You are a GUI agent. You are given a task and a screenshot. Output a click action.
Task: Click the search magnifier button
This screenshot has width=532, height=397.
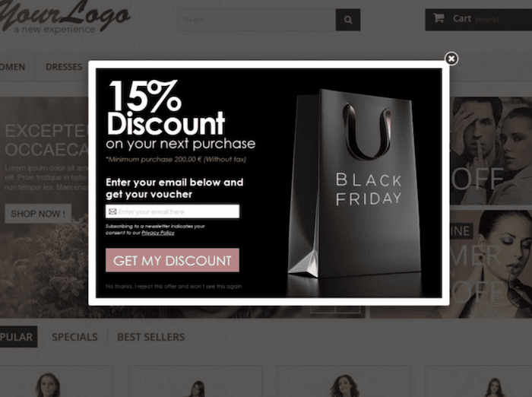click(x=348, y=20)
